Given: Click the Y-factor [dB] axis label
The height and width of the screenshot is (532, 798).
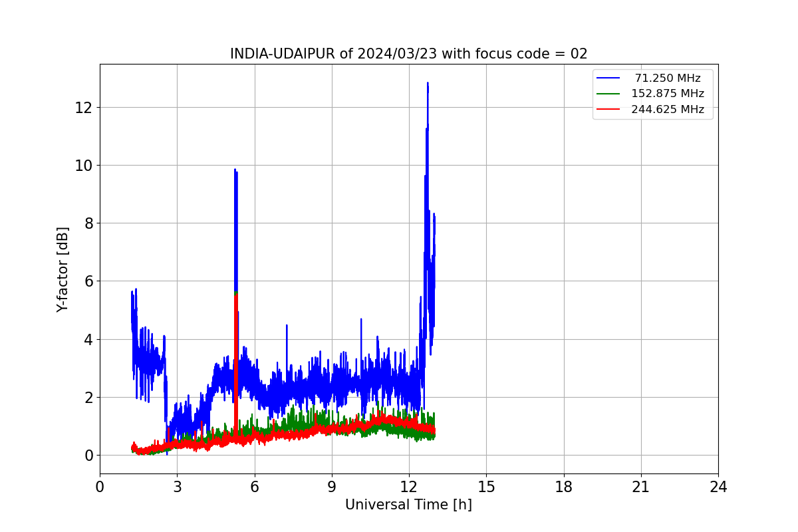Looking at the screenshot, I should coord(63,269).
